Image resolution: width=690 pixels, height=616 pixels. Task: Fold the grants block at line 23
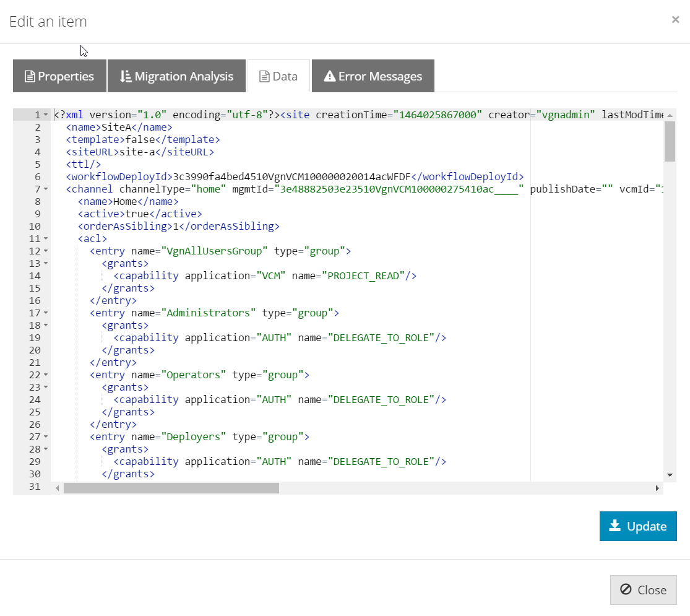pos(46,388)
